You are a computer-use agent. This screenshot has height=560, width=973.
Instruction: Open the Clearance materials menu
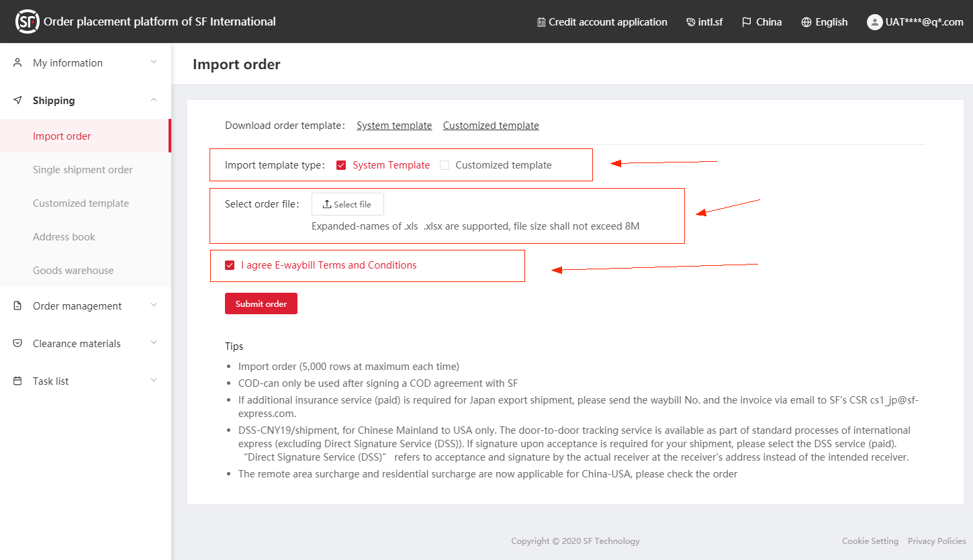85,343
